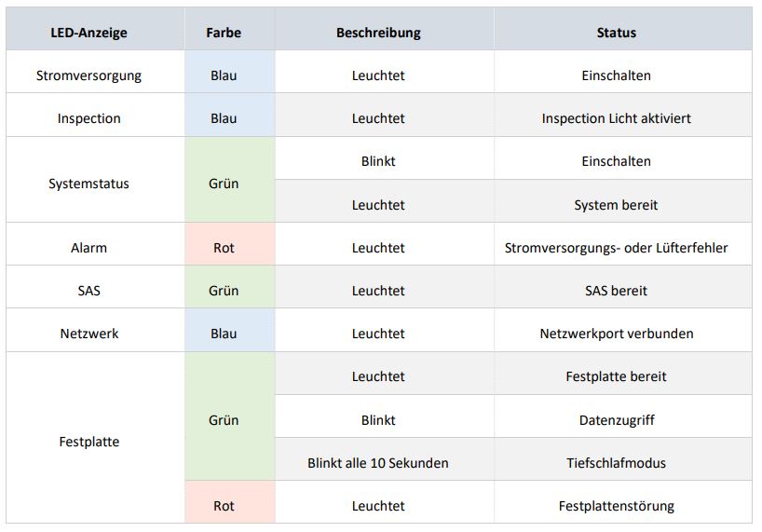Click the "Beschreibung" header cell
Viewport: 762px width, 532px height.
tap(378, 33)
